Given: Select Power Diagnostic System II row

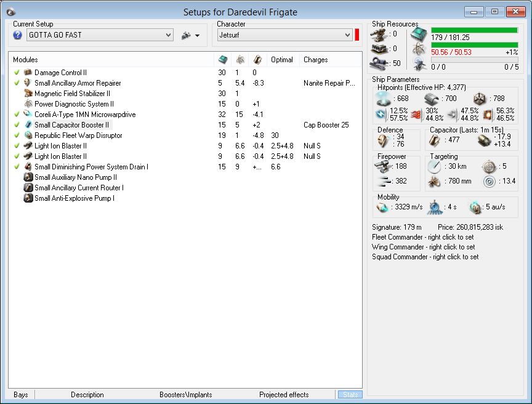Looking at the screenshot, I should [x=185, y=104].
